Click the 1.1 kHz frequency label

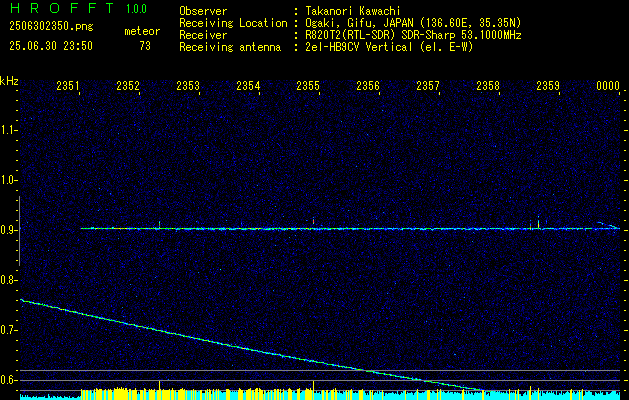(8, 130)
